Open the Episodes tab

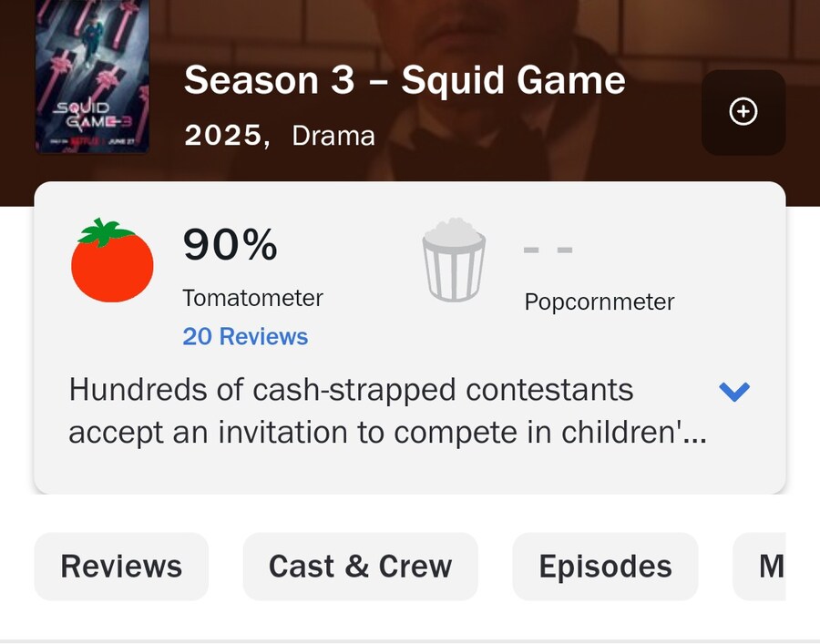point(605,566)
